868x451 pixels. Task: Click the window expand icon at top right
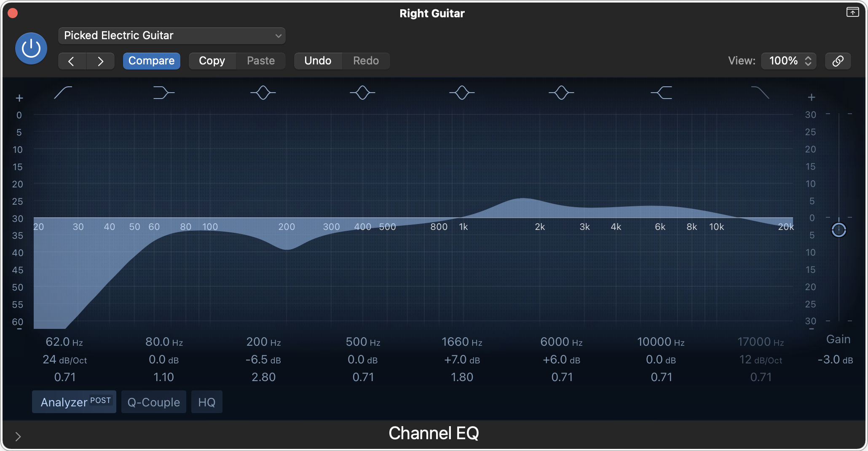(x=853, y=12)
